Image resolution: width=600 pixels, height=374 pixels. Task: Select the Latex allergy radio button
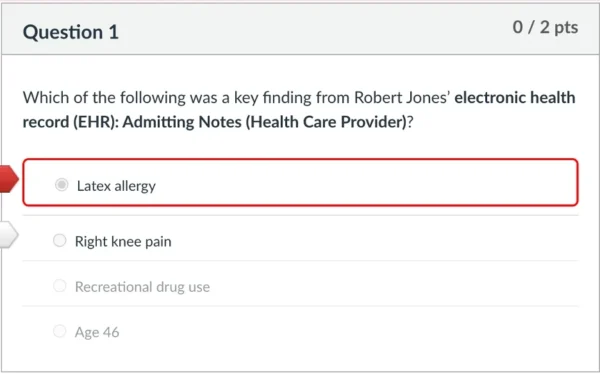(x=62, y=185)
